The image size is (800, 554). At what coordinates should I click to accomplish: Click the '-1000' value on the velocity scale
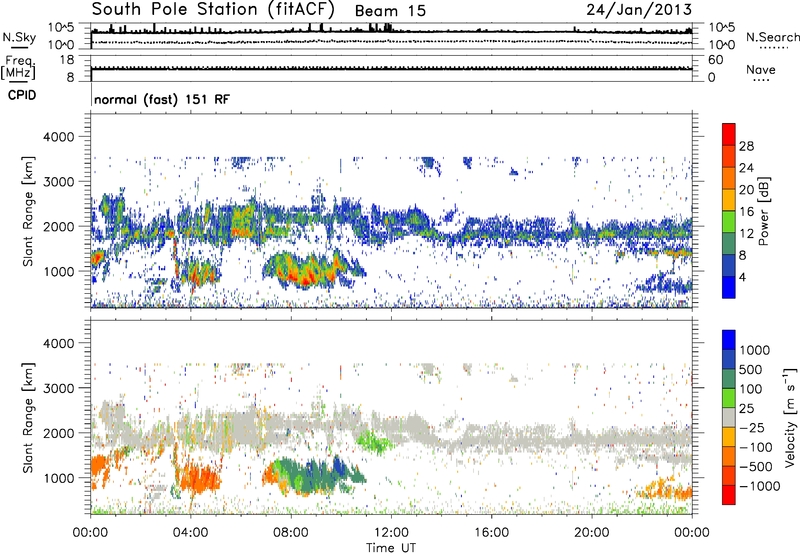click(x=759, y=486)
